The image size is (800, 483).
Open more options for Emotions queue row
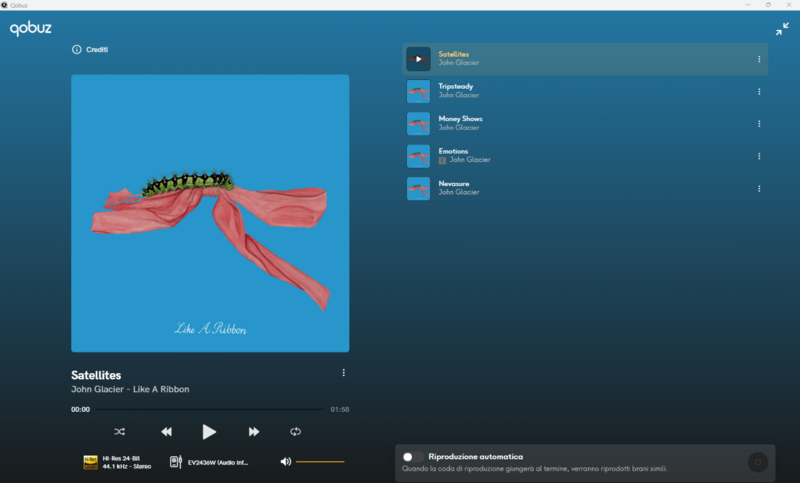pyautogui.click(x=759, y=156)
